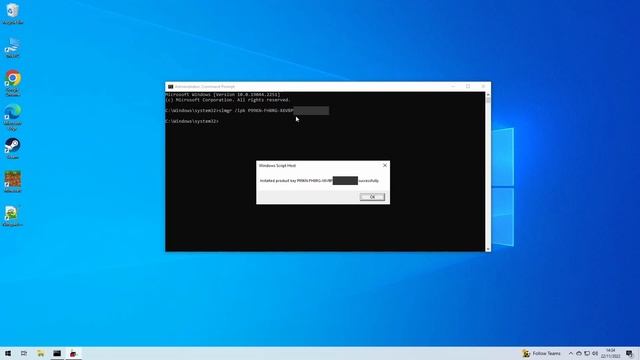Screen dimensions: 640x360
Task: Maximize the Command Prompt window
Action: click(x=468, y=87)
